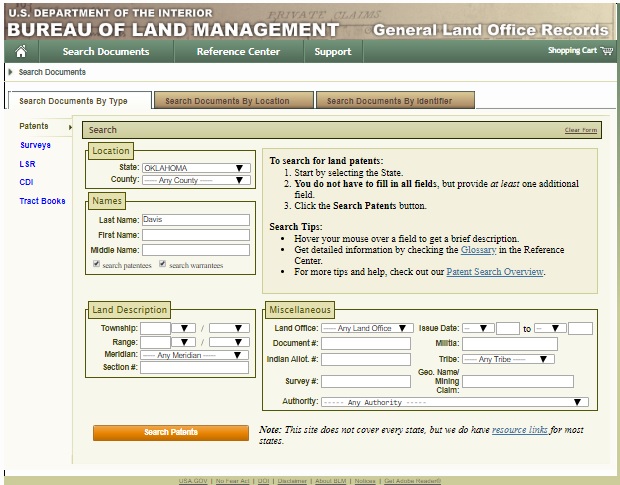Open the Township direction dropdown after the slash
Viewport: 620px width, 485px height.
click(x=229, y=328)
